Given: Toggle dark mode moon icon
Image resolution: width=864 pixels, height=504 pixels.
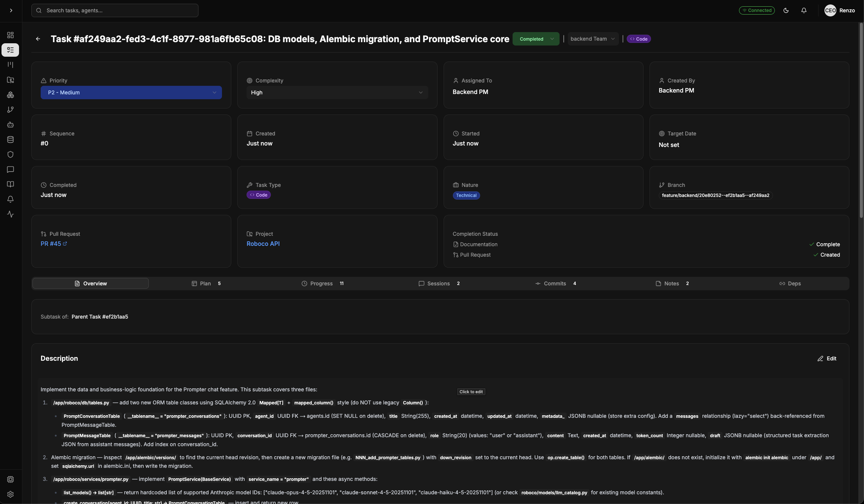Looking at the screenshot, I should [786, 10].
